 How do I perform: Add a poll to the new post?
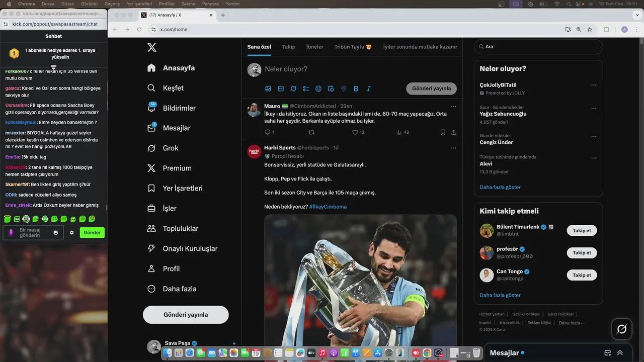(306, 88)
